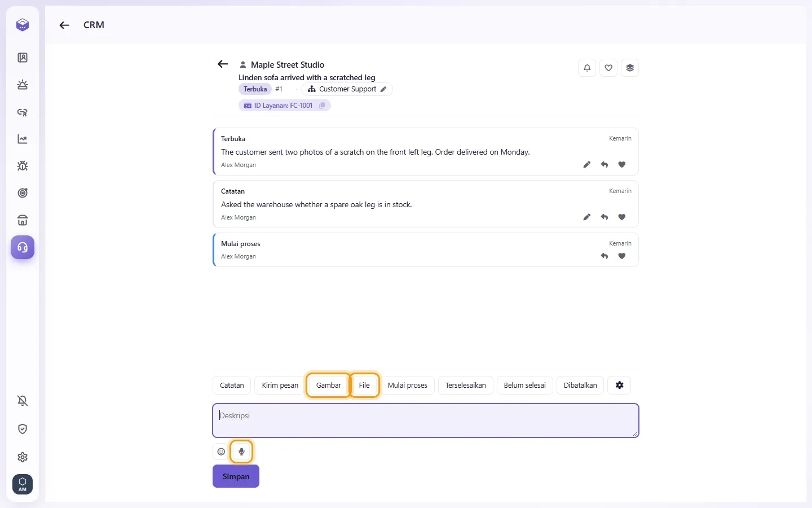Select the File action tab

coord(364,386)
